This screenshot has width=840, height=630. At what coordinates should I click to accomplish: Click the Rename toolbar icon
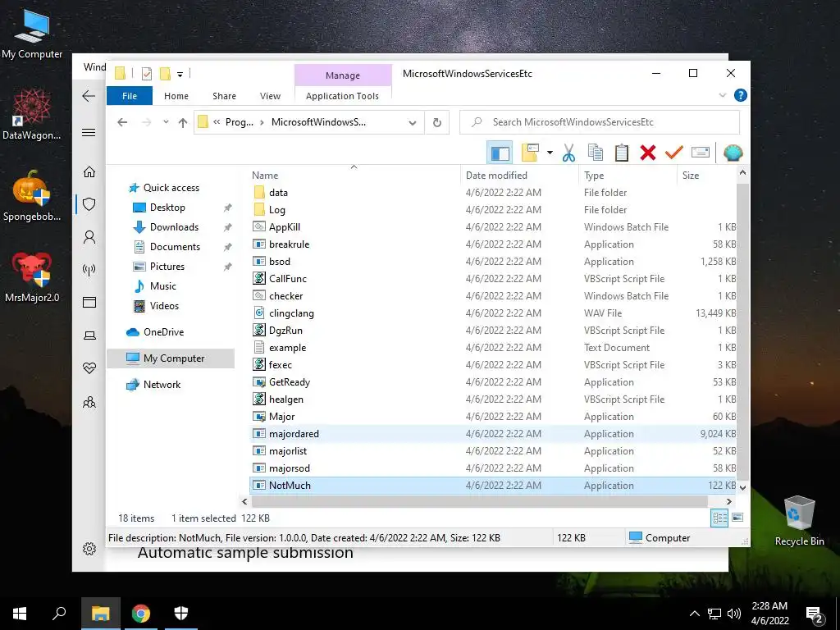point(701,153)
